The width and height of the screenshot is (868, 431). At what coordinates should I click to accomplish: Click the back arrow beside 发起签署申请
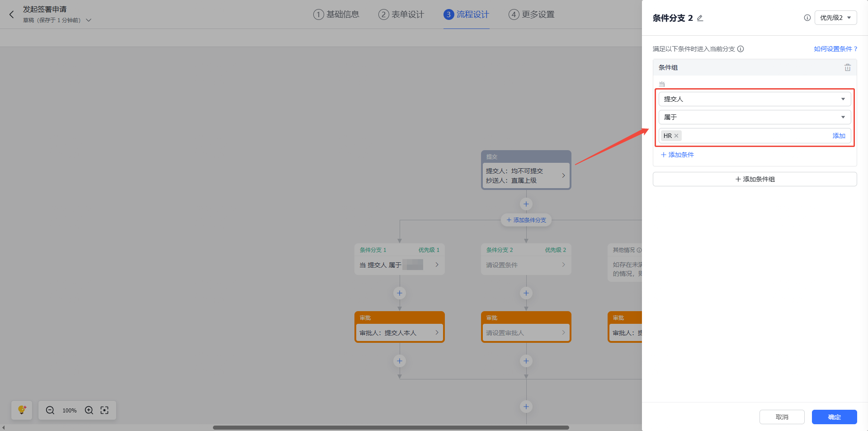click(12, 14)
